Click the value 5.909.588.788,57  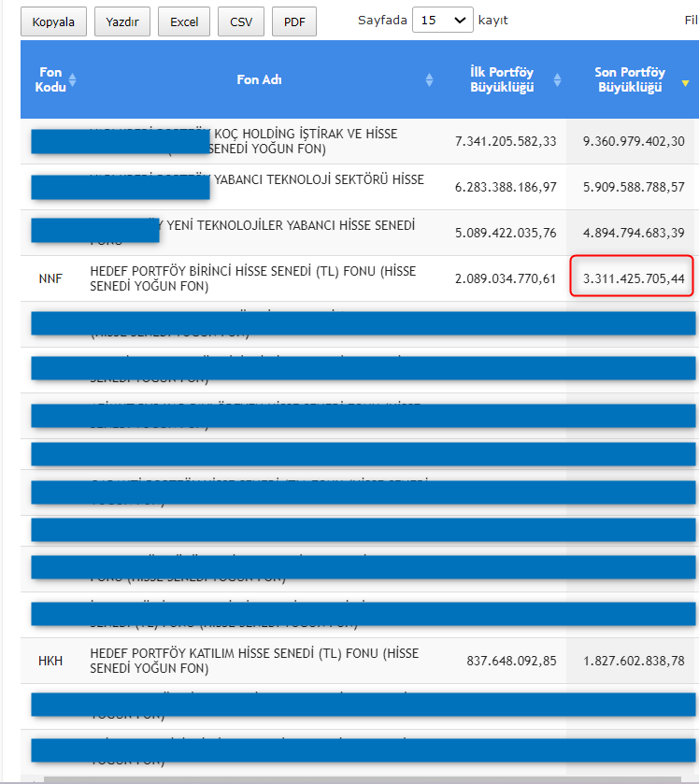tap(634, 187)
